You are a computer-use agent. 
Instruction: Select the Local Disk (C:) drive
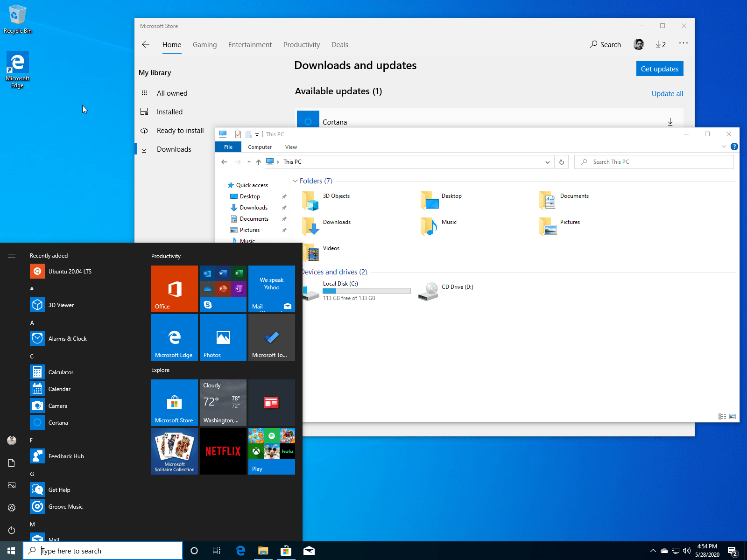coord(357,290)
